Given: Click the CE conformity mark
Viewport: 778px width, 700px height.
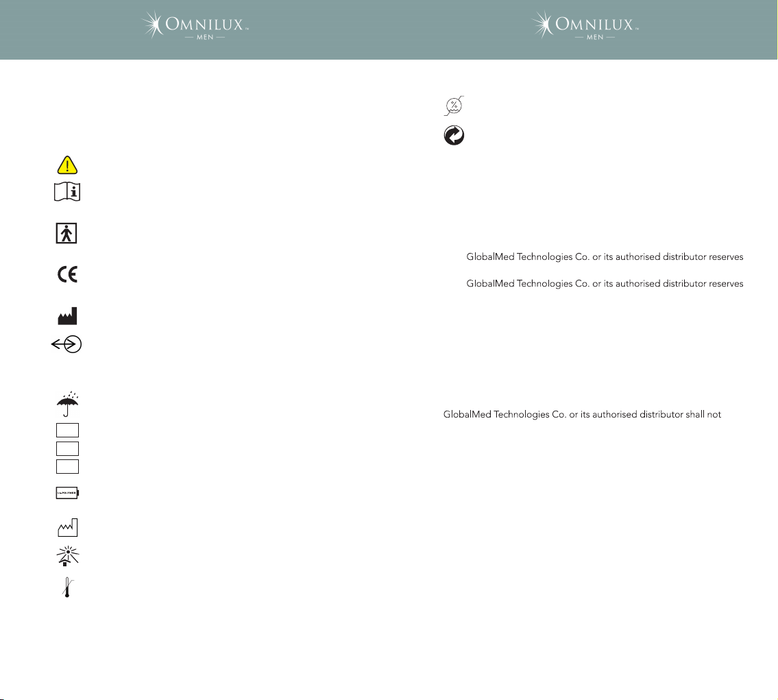Looking at the screenshot, I should tap(67, 274).
